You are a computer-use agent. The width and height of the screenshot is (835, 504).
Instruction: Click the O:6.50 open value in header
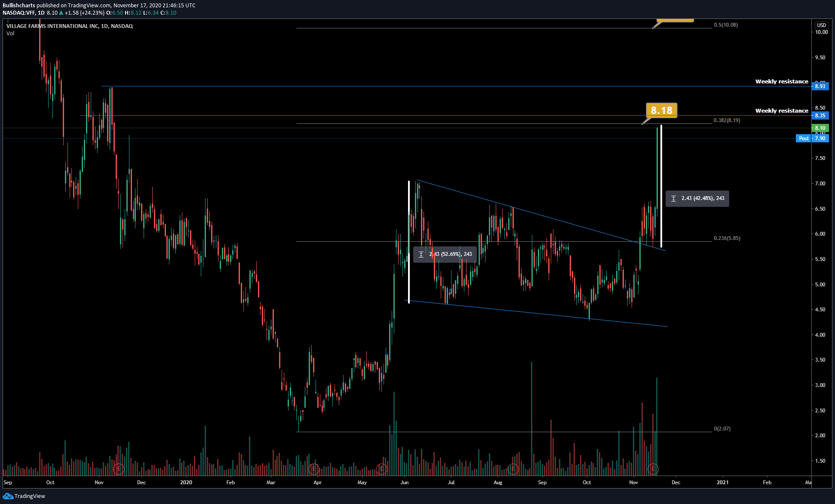[x=115, y=13]
